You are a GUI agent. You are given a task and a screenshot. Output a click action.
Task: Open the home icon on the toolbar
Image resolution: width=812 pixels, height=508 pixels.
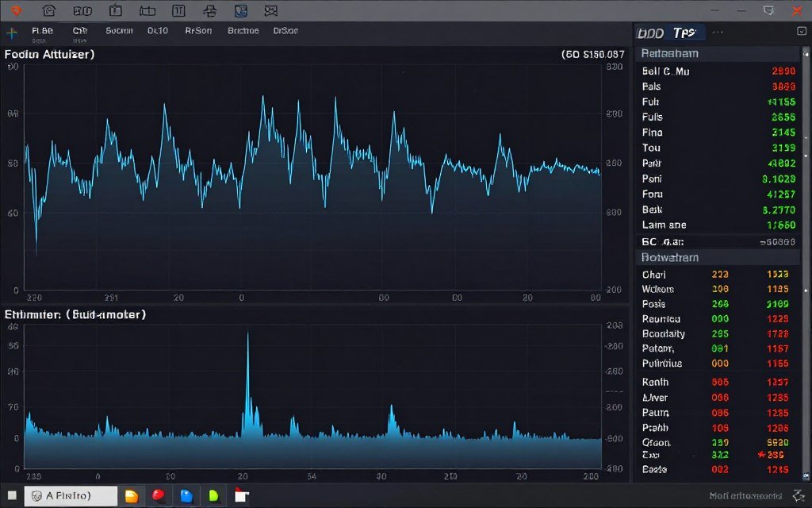[x=49, y=10]
